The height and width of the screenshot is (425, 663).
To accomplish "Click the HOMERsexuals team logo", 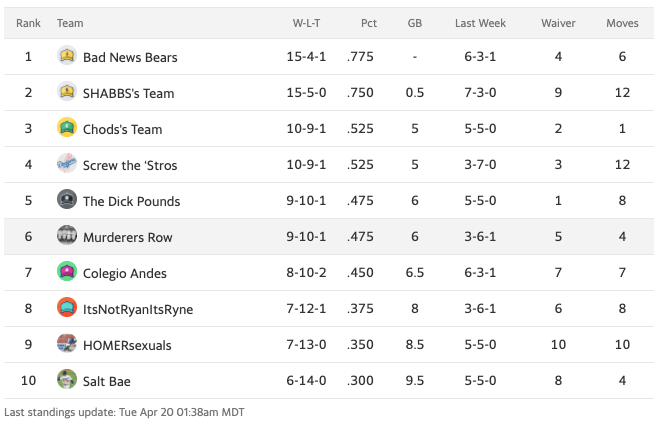I will click(67, 344).
